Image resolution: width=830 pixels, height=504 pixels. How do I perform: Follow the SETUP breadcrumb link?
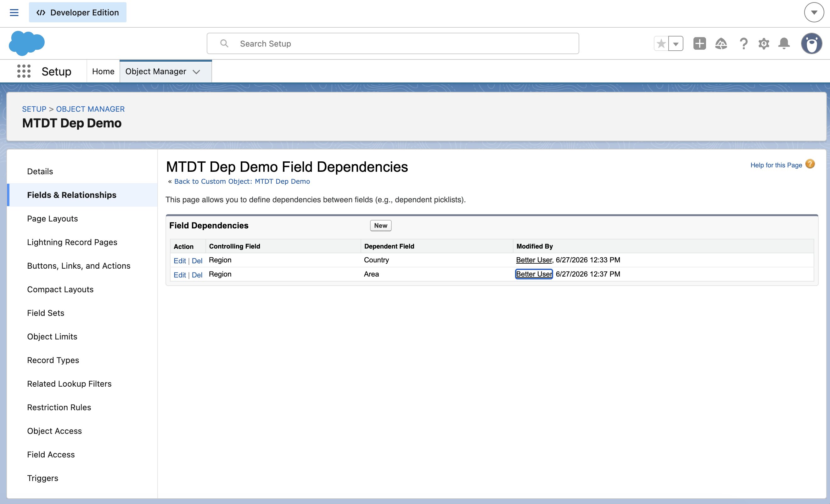34,109
